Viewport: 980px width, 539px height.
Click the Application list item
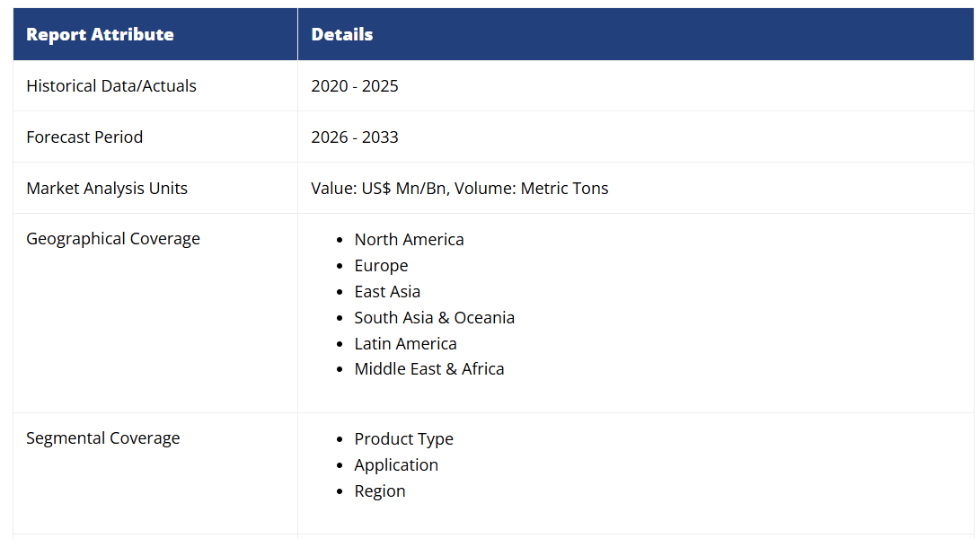coord(396,465)
